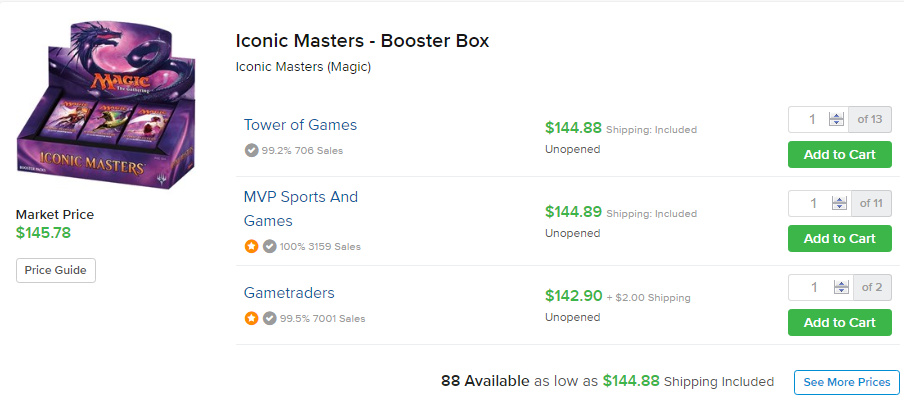Add Gametraders listing to cart
Screen dimensions: 904x404
(839, 323)
